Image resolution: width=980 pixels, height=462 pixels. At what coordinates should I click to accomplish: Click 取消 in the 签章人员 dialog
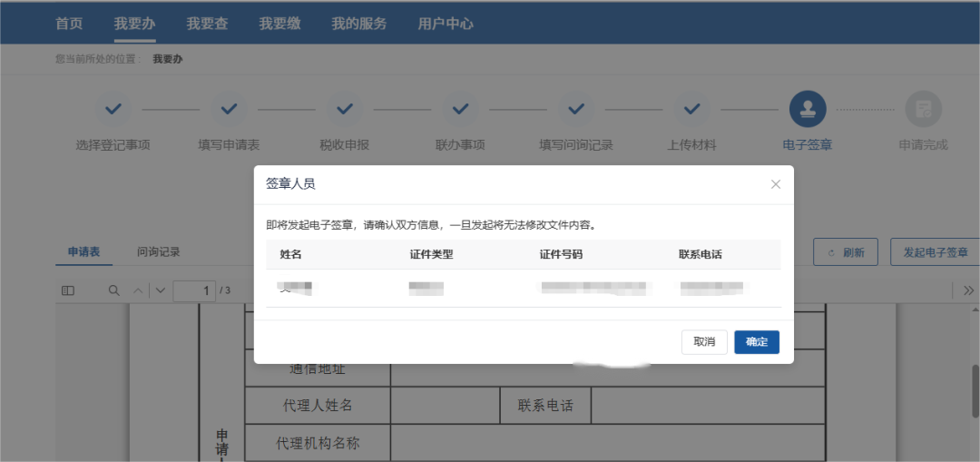pyautogui.click(x=704, y=342)
